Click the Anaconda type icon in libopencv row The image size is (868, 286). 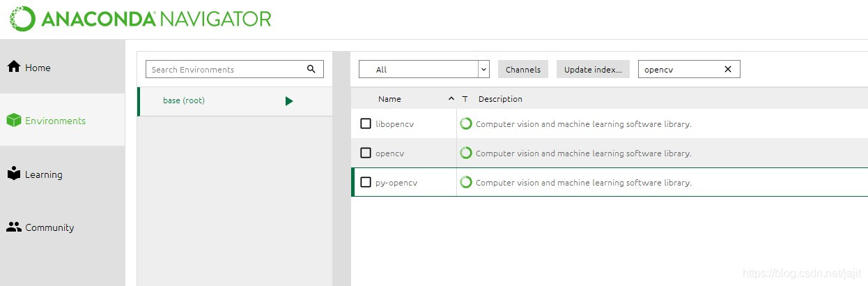tap(466, 123)
